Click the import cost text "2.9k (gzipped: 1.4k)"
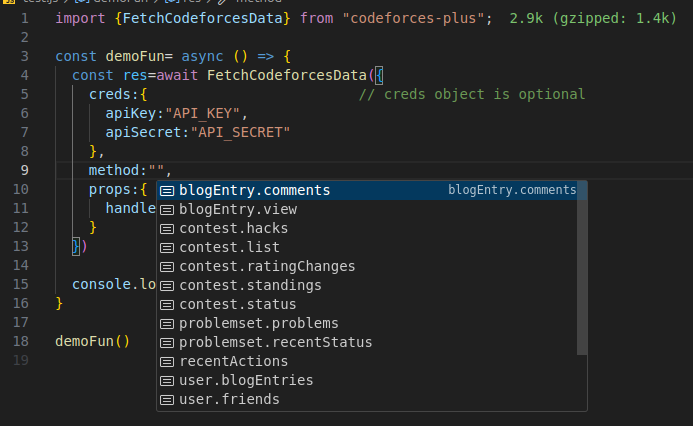Viewport: 693px width, 426px height. 593,18
